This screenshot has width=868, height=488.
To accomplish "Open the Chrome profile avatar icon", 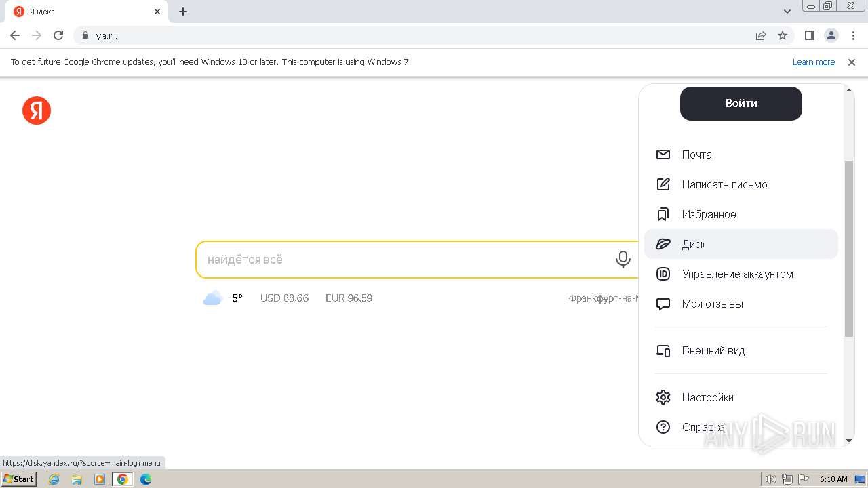I will click(x=831, y=35).
